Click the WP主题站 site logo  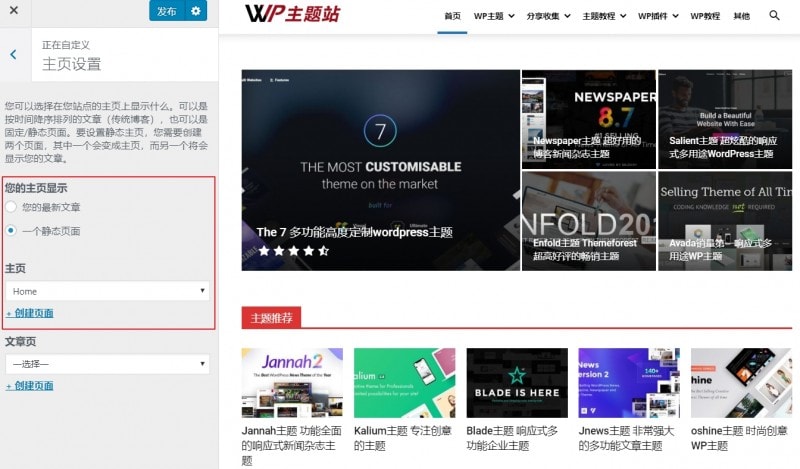coord(293,14)
